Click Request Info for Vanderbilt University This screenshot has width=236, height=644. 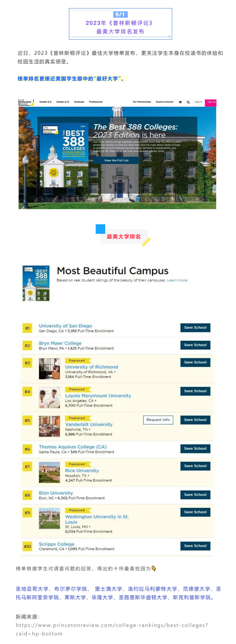pos(158,420)
